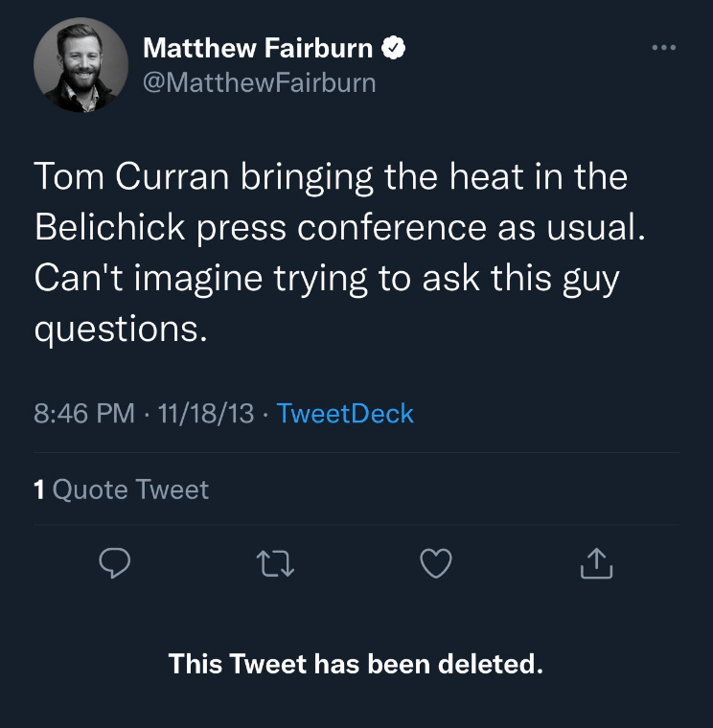Viewport: 713px width, 728px height.
Task: Click the "This Tweet has been deleted." notice
Action: [x=356, y=663]
